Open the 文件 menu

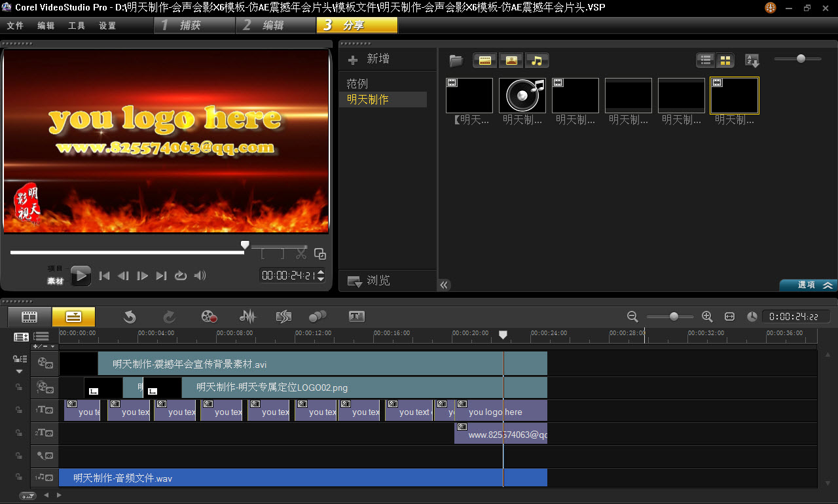click(x=15, y=26)
